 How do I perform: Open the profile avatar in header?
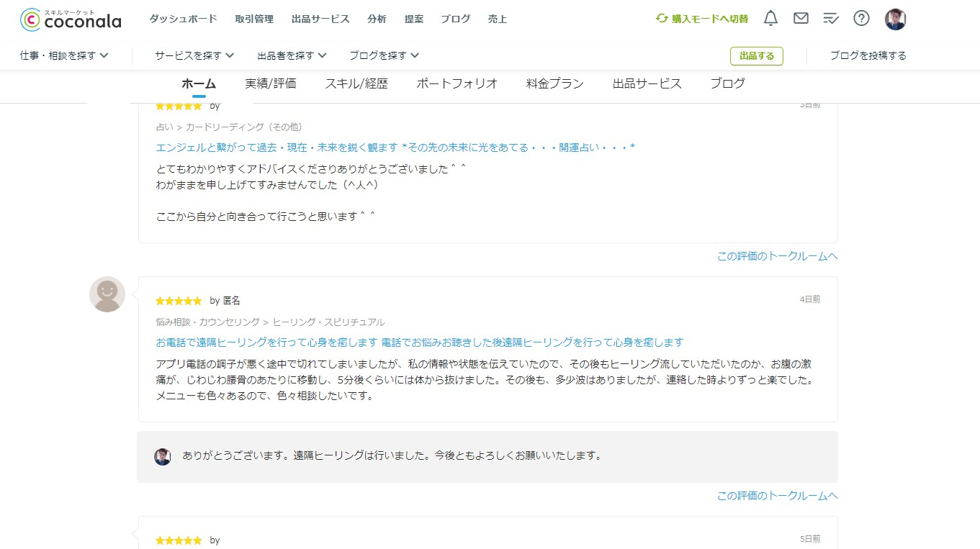895,19
